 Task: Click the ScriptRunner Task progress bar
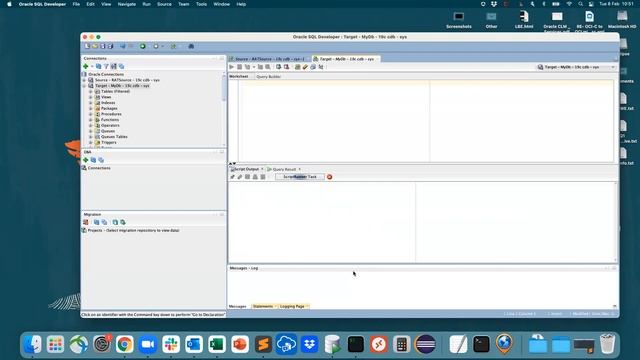coord(300,177)
